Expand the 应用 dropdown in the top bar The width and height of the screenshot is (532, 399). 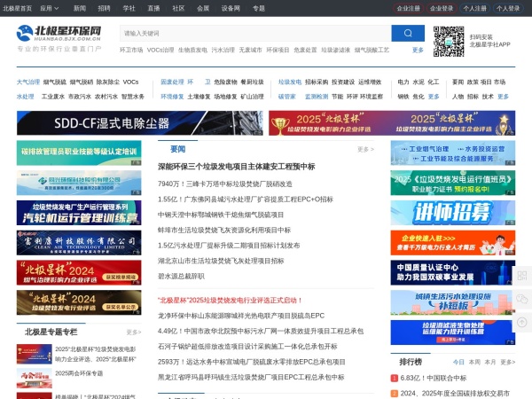[x=49, y=8]
